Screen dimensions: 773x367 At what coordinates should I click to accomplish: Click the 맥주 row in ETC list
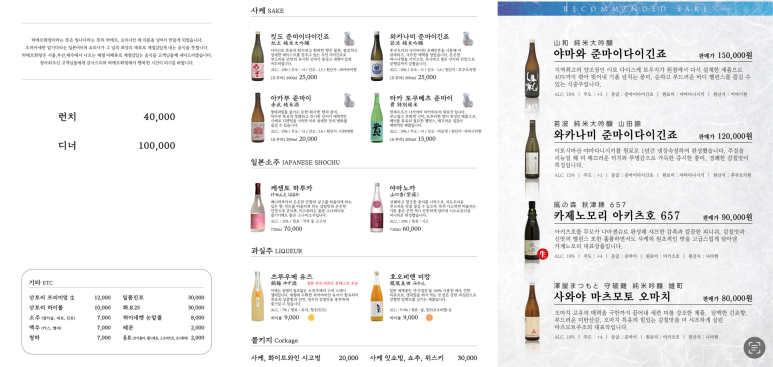(x=70, y=328)
